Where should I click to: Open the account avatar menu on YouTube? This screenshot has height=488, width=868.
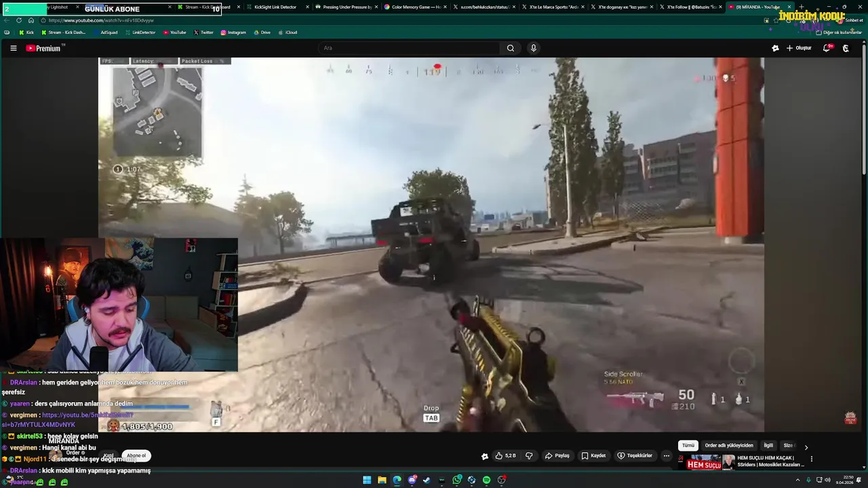(x=846, y=48)
